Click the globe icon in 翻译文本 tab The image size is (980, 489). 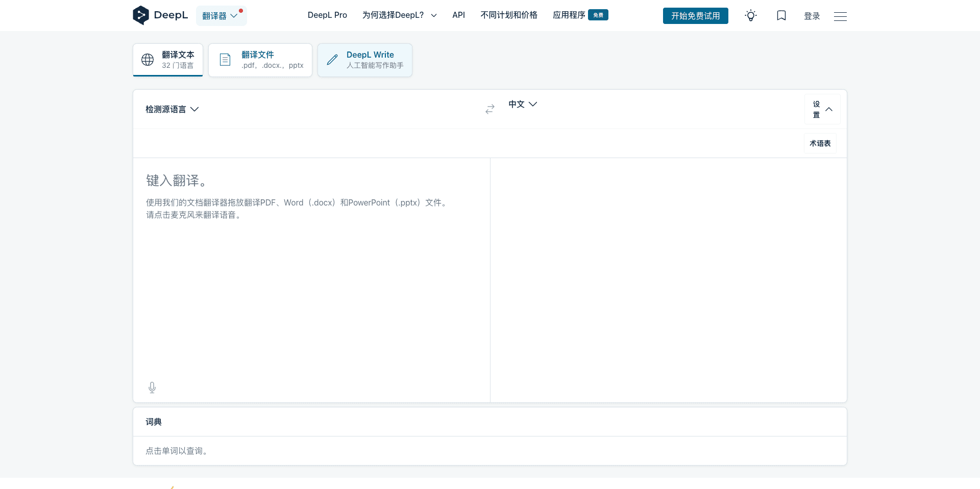(148, 60)
